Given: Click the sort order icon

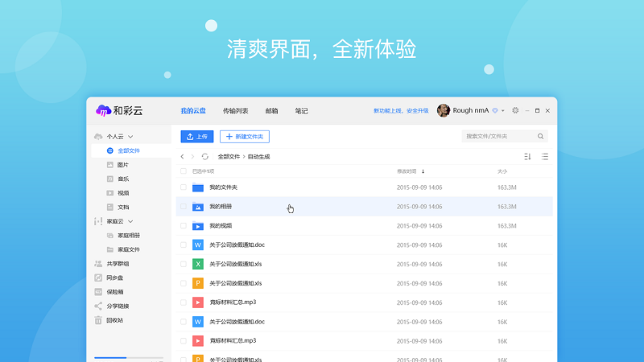Looking at the screenshot, I should click(528, 156).
